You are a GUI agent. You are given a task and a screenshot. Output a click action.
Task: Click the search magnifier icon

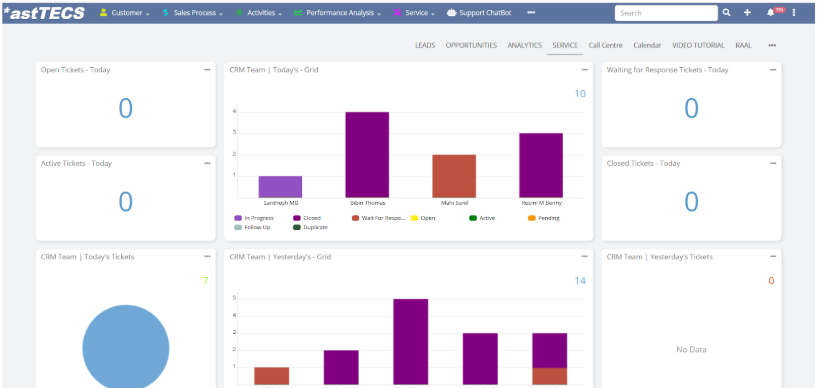click(726, 13)
